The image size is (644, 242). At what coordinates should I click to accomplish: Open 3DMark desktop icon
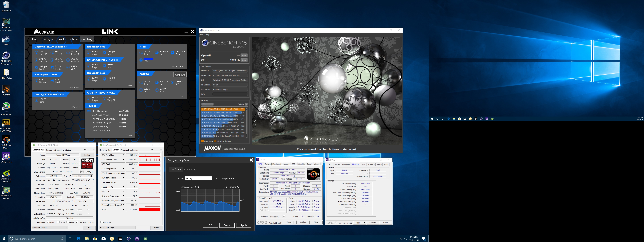tap(6, 91)
